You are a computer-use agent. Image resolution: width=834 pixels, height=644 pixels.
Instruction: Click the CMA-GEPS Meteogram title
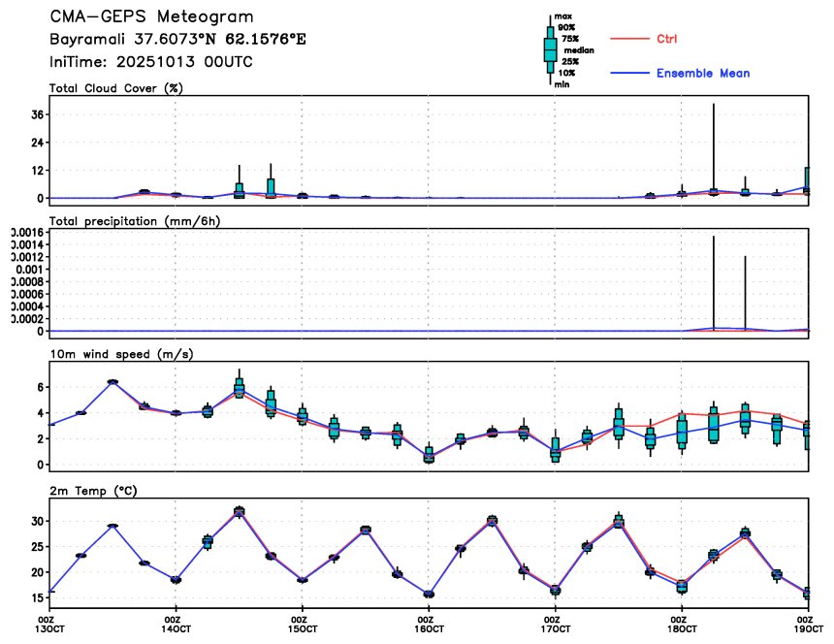pos(151,16)
